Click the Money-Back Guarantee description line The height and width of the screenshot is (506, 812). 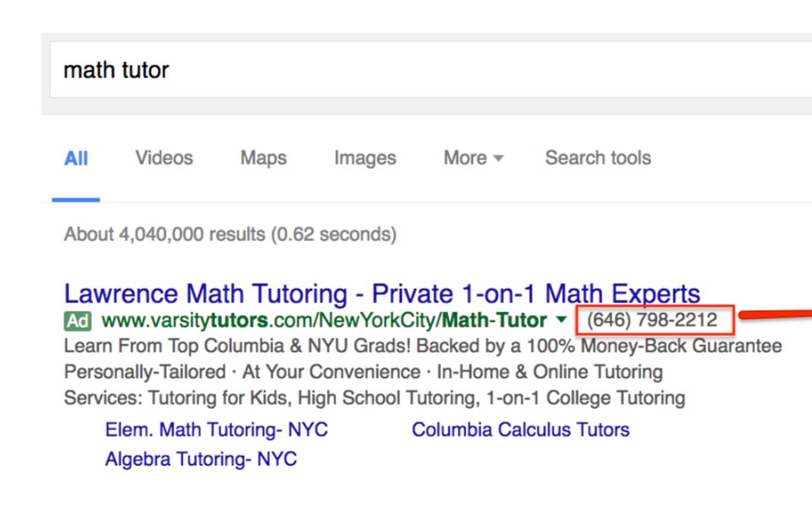423,346
